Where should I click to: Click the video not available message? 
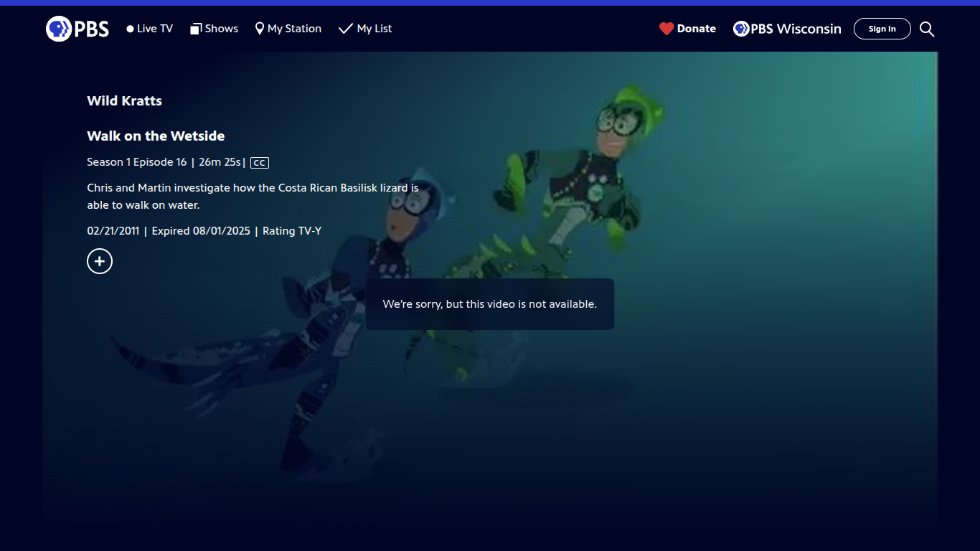coord(490,304)
